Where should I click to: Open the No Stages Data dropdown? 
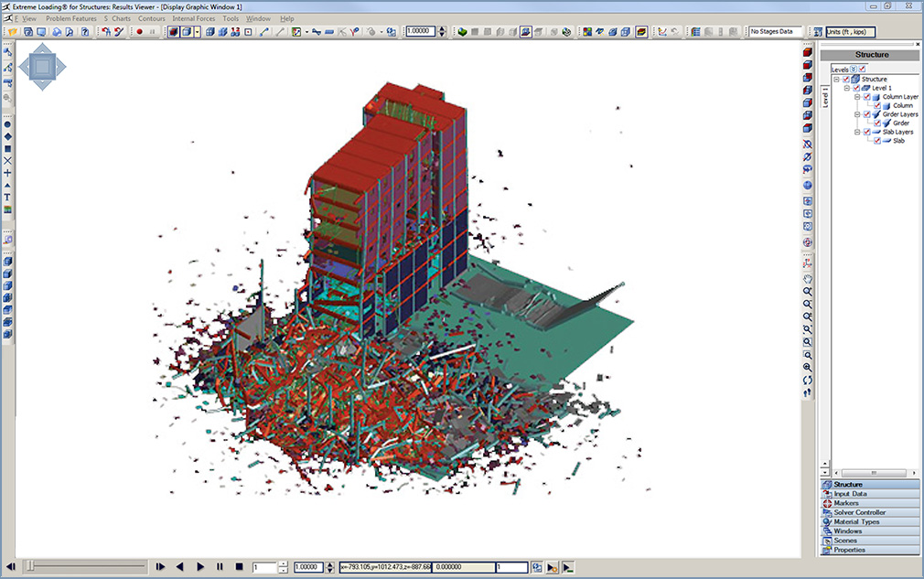(775, 30)
